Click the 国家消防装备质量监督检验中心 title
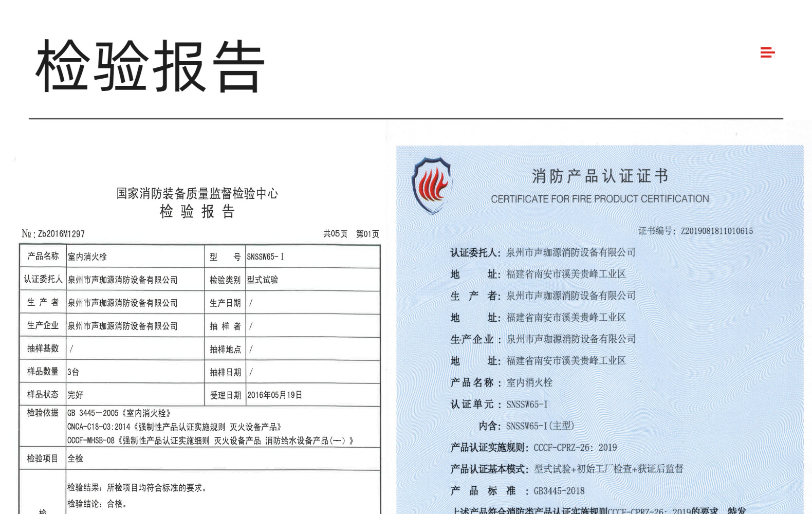This screenshot has height=514, width=812. point(197,193)
